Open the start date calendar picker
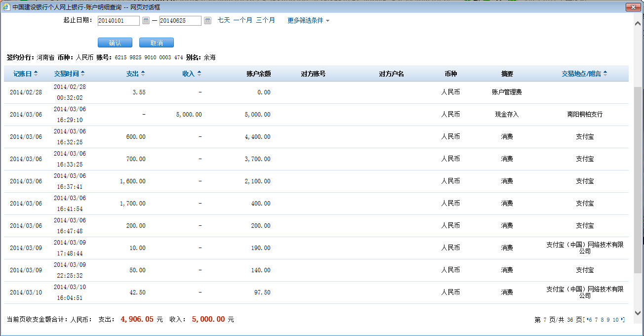 point(146,21)
